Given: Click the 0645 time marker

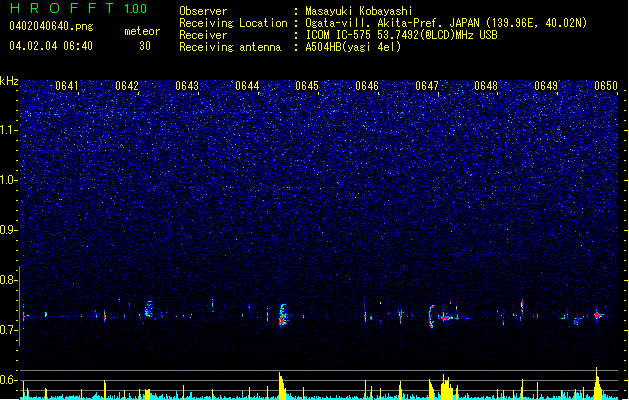Looking at the screenshot, I should (x=307, y=86).
